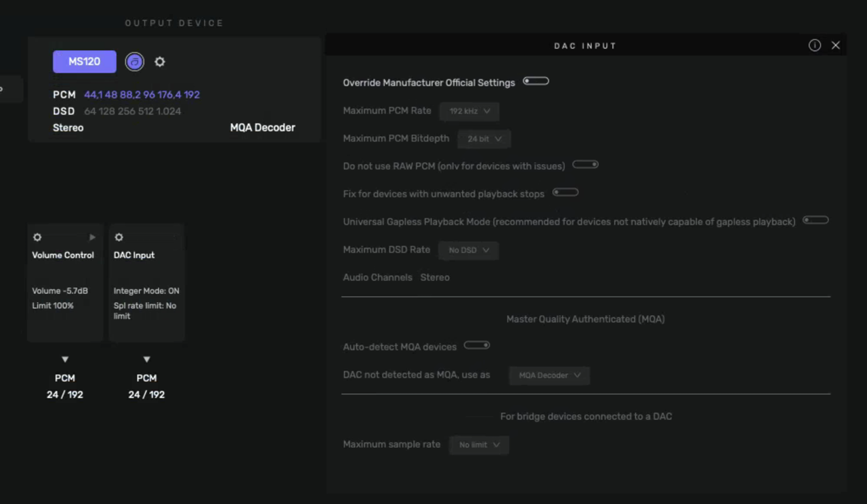
Task: Select the MS120 output device button
Action: (85, 62)
